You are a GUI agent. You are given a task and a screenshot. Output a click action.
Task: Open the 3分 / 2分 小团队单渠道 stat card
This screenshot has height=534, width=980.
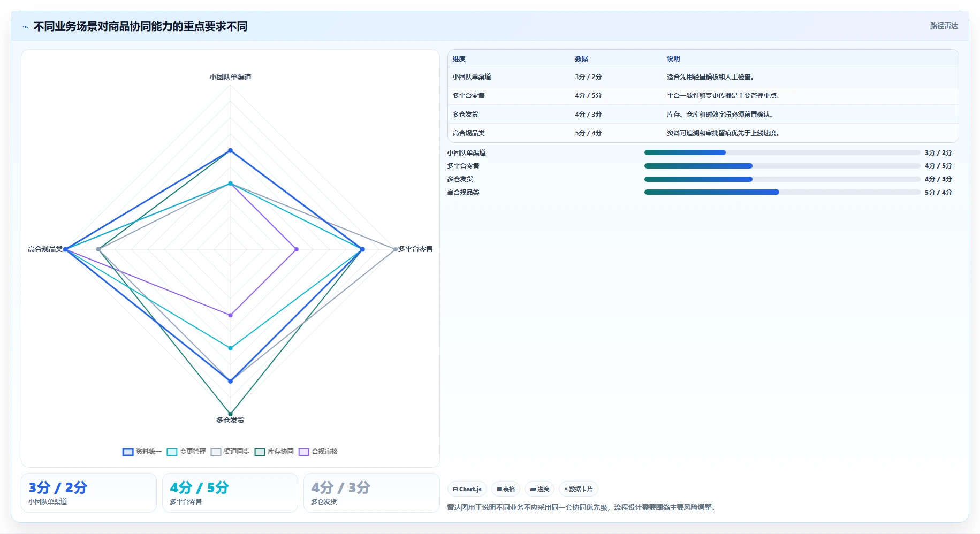(89, 493)
